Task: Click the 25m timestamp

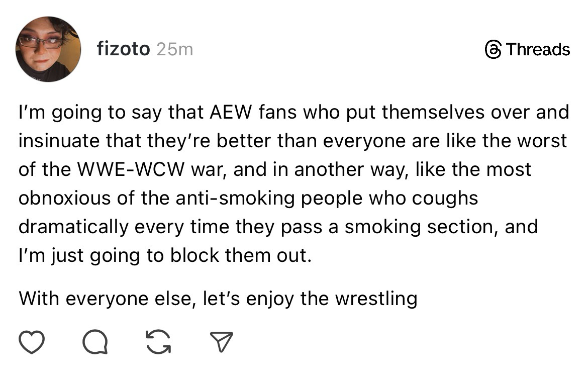Action: pyautogui.click(x=174, y=49)
